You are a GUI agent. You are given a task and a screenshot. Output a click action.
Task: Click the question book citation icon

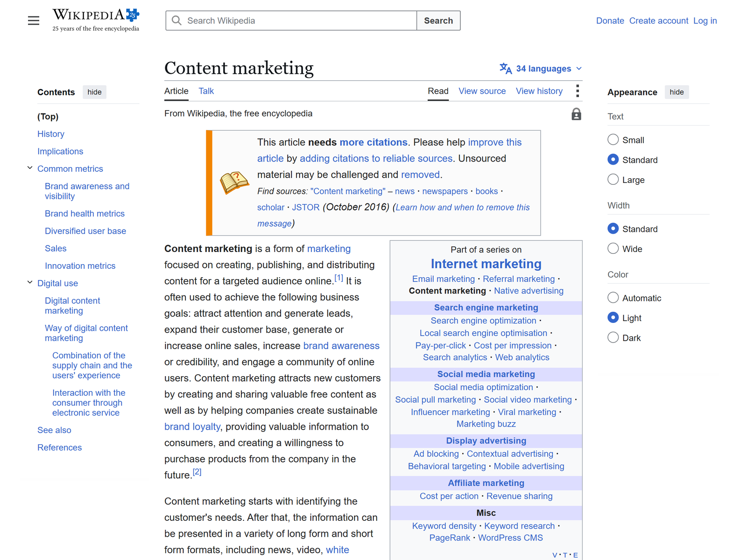tap(234, 182)
